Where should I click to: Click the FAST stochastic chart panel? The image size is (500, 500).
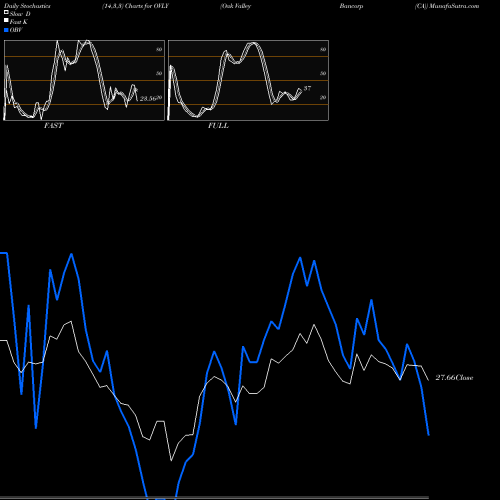point(84,80)
